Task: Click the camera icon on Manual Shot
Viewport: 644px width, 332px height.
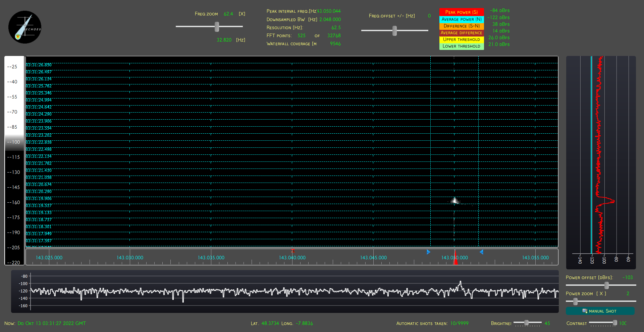Action: [585, 311]
